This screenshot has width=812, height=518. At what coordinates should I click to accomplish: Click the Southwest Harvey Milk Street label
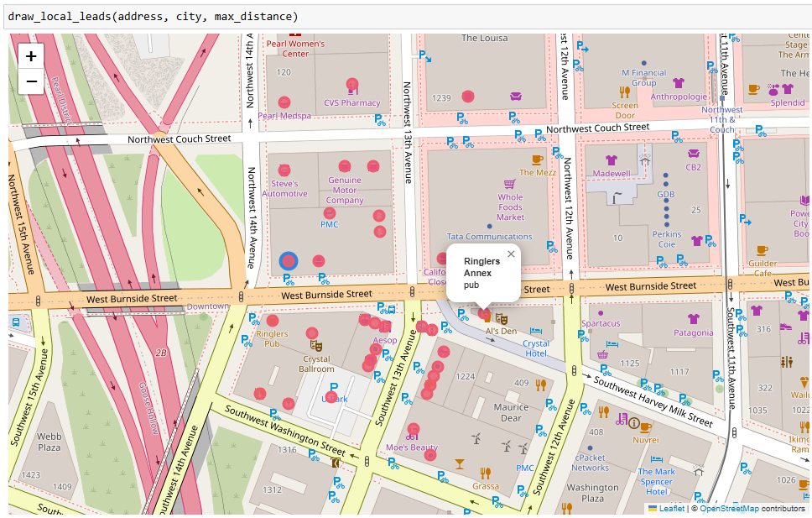[653, 402]
